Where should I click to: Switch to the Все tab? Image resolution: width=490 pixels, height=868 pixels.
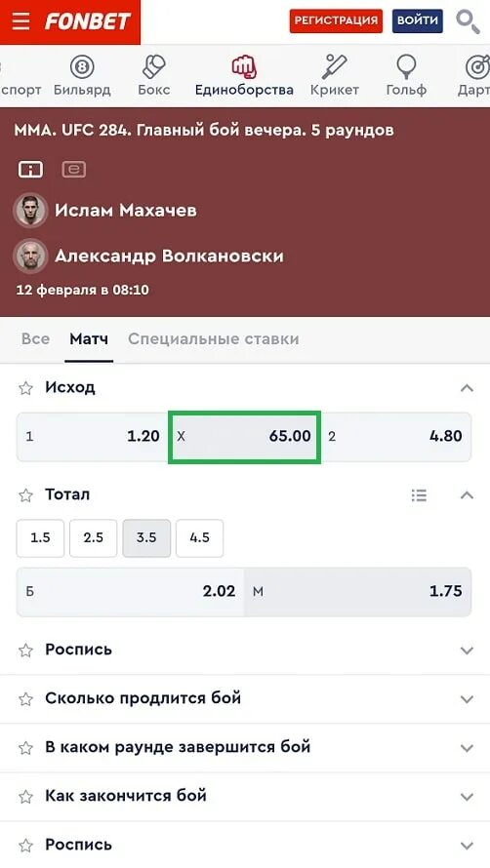[35, 338]
